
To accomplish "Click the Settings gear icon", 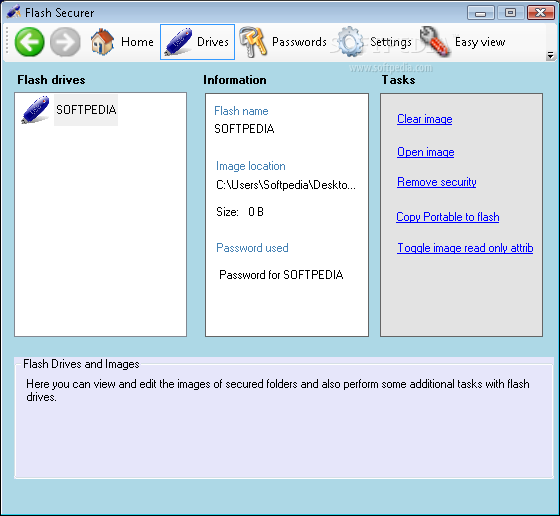I will click(350, 42).
